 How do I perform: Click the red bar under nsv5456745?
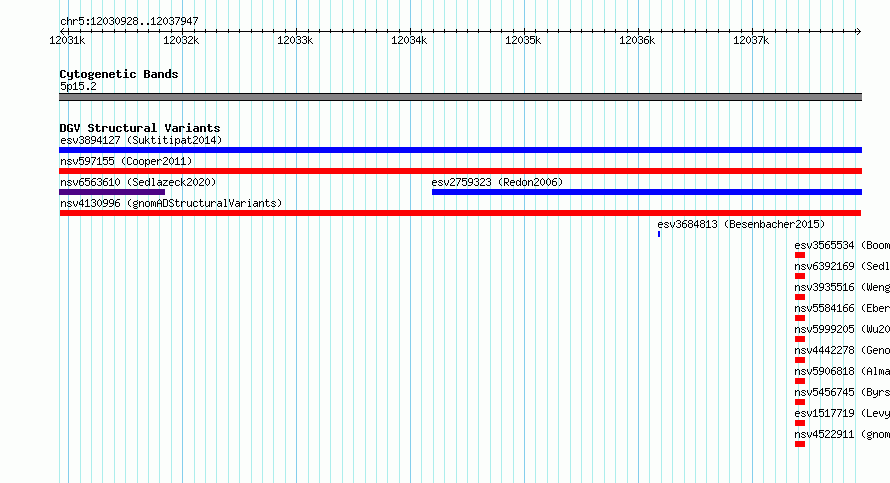pyautogui.click(x=800, y=402)
